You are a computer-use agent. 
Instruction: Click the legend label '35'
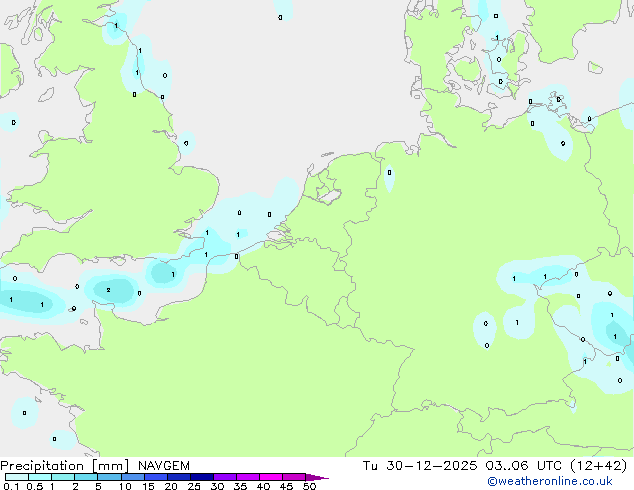(240, 486)
